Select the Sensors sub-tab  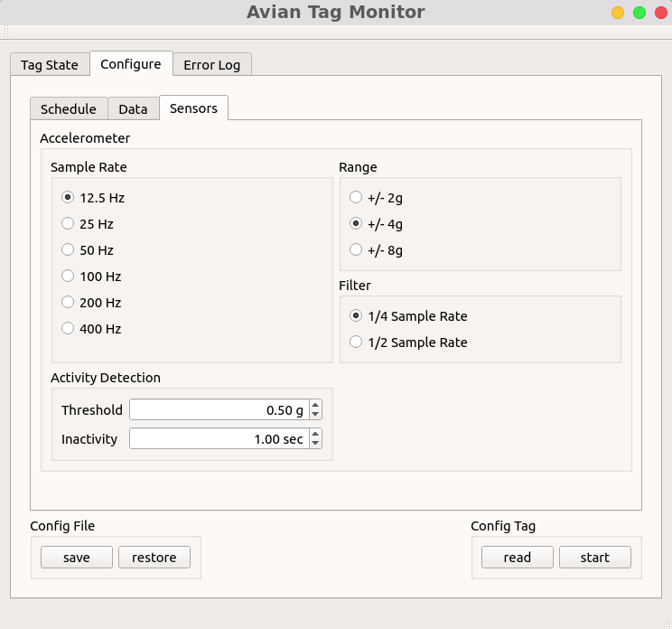click(x=193, y=108)
